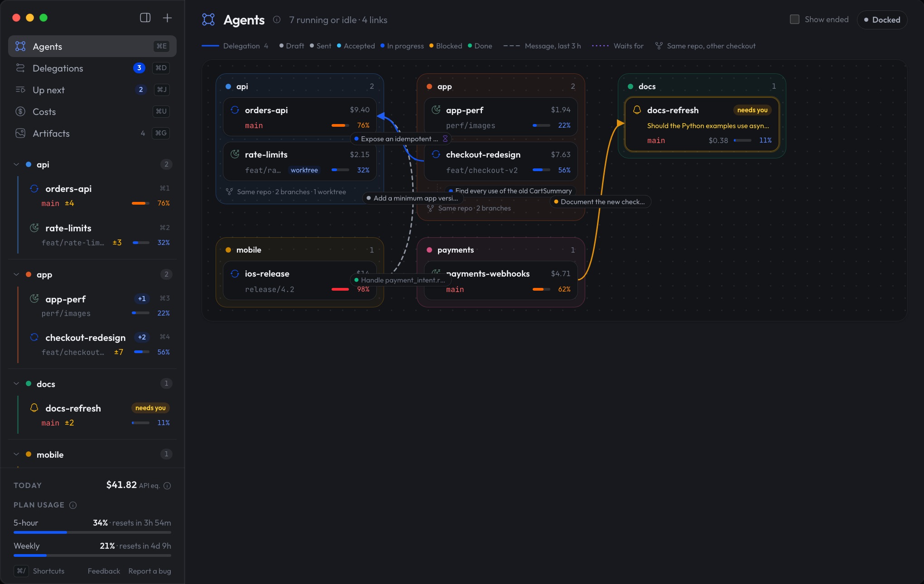Image resolution: width=924 pixels, height=584 pixels.
Task: Click the Artifacts icon in sidebar
Action: (x=20, y=133)
